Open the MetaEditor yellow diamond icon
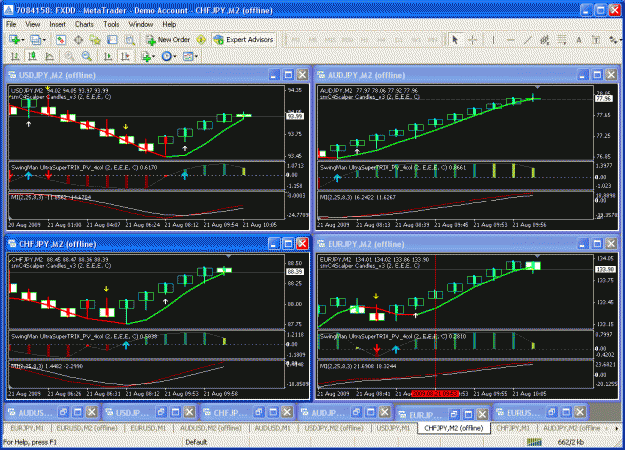The height and width of the screenshot is (450, 625). click(x=201, y=40)
